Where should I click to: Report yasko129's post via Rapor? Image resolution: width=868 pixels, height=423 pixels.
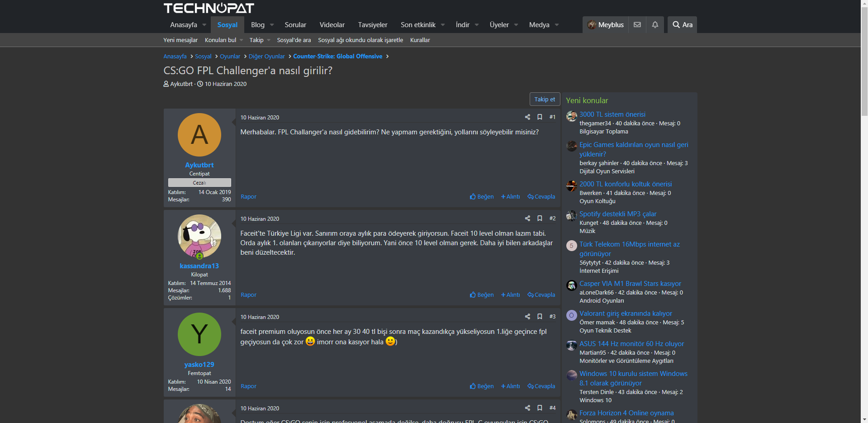tap(248, 386)
